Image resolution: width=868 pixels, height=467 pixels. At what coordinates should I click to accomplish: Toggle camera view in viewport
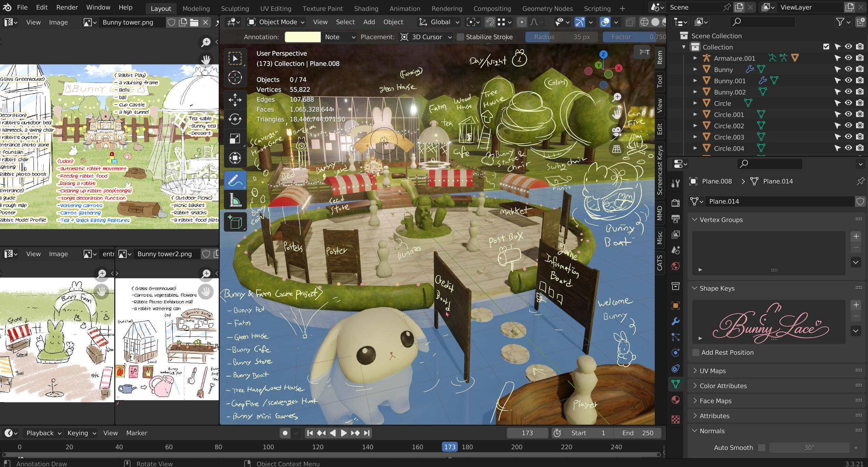[x=617, y=131]
